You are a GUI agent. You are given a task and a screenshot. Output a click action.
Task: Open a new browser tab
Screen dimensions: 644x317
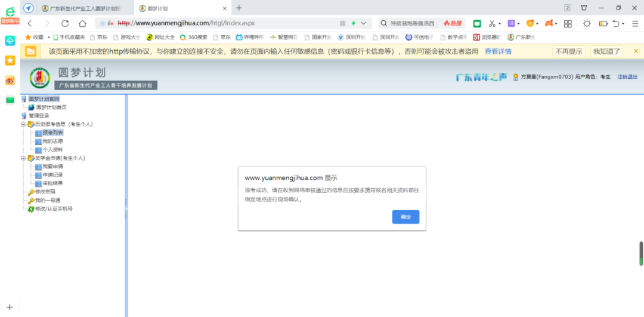[239, 8]
